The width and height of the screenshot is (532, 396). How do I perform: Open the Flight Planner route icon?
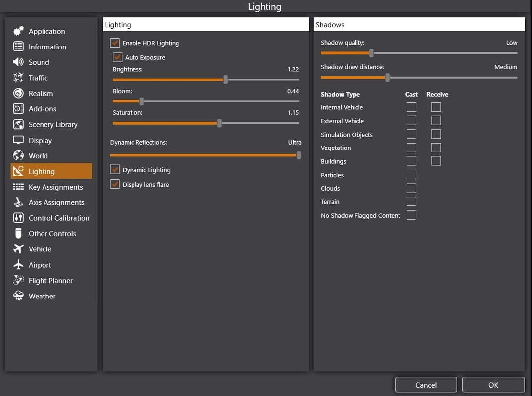coord(18,280)
